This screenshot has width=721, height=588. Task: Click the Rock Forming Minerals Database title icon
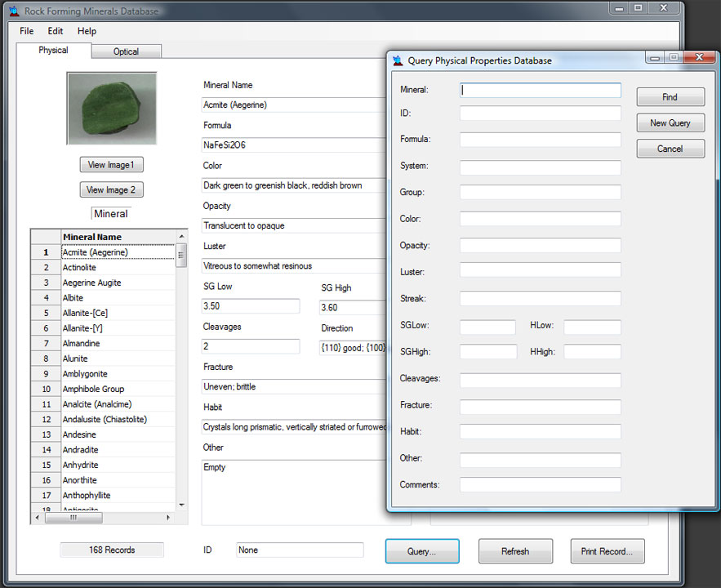14,11
